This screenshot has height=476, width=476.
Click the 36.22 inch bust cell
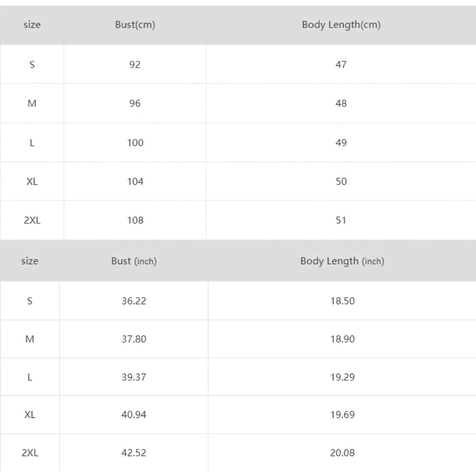(134, 301)
